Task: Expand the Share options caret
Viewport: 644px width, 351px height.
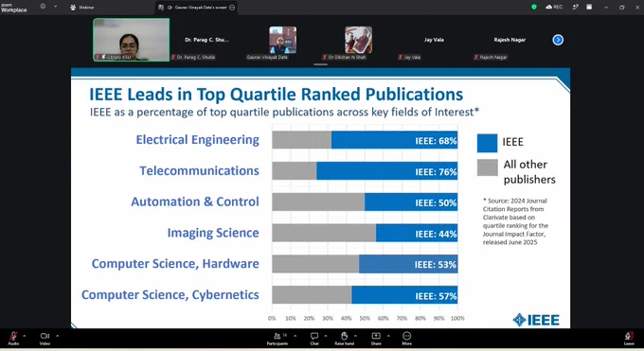Action: [388, 336]
